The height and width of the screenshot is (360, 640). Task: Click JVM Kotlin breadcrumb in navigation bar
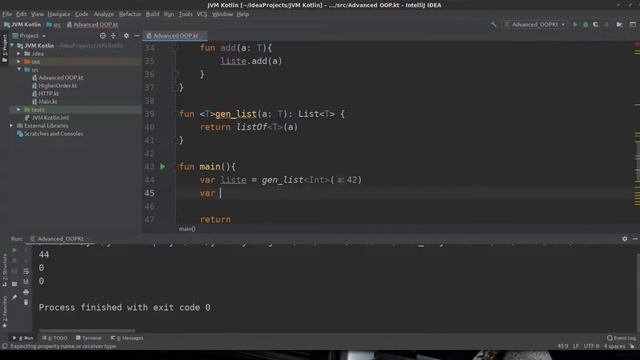pos(23,24)
